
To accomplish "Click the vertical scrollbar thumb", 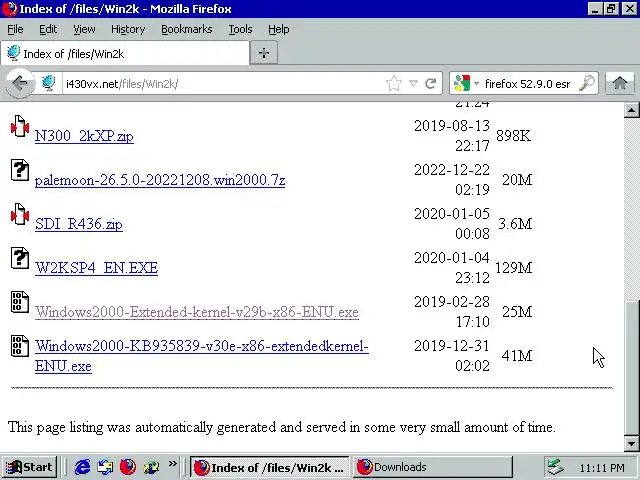I will [631, 367].
